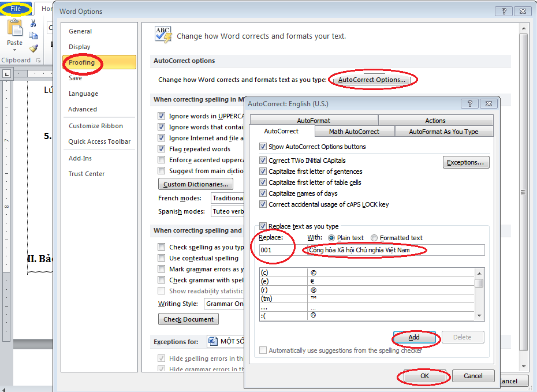537x392 pixels.
Task: Click OK in AutoCorrect dialog
Action: click(424, 376)
